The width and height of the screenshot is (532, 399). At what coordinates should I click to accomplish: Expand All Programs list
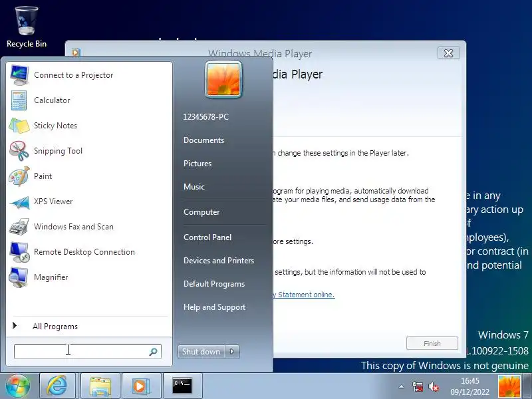pyautogui.click(x=55, y=327)
